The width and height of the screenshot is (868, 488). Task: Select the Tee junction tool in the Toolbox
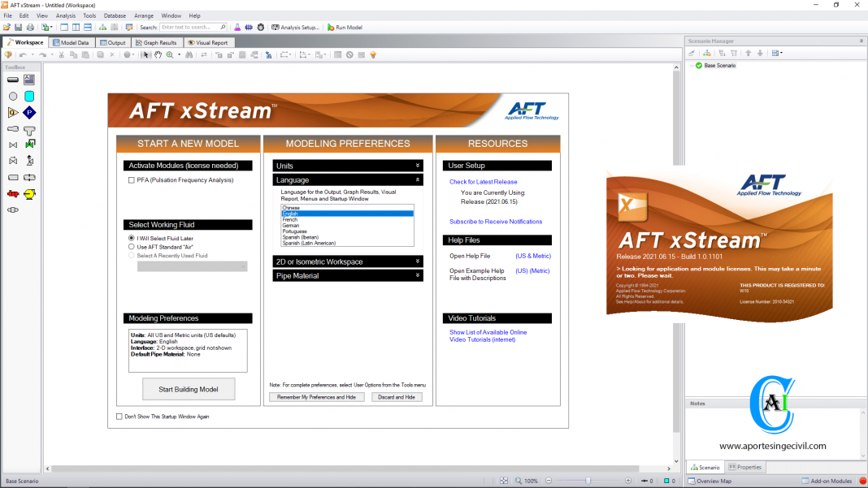coord(29,128)
